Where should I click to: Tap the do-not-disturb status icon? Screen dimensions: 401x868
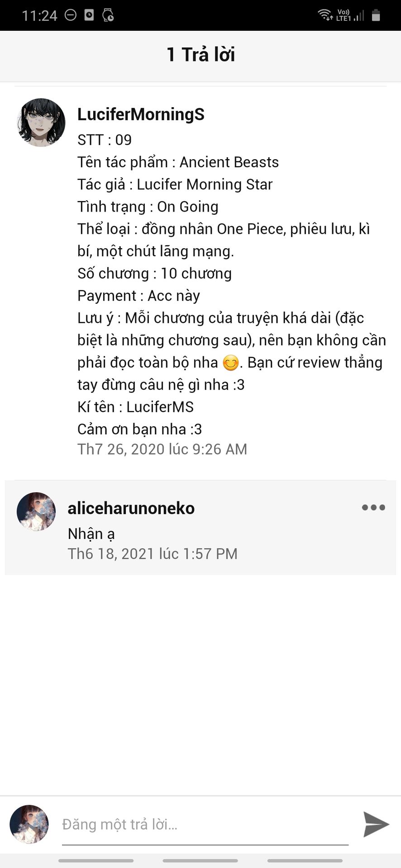pyautogui.click(x=71, y=15)
